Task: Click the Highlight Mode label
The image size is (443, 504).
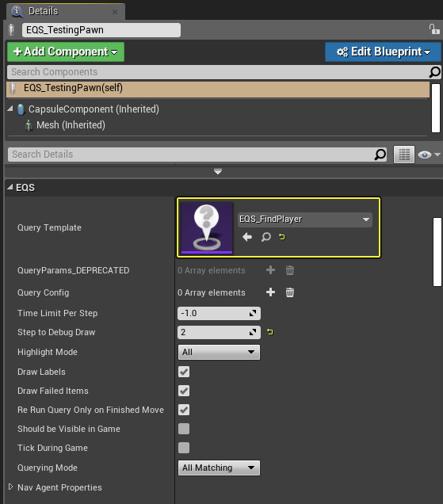Action: point(48,352)
